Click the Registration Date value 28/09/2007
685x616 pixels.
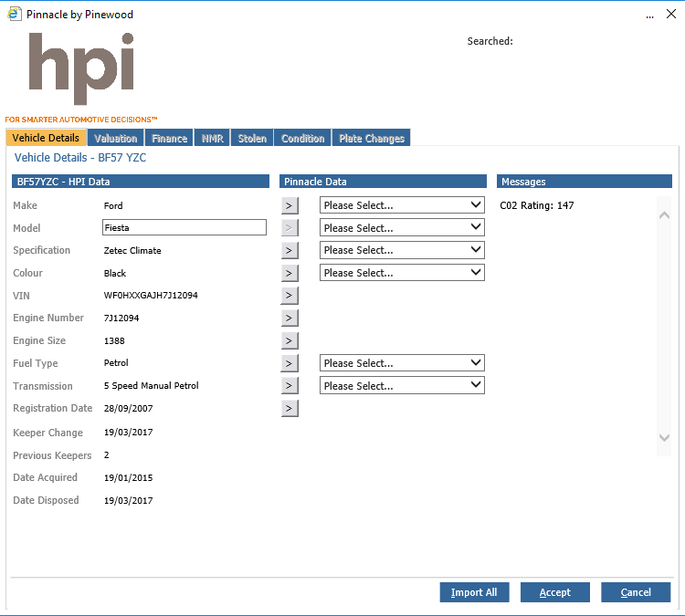(x=129, y=409)
